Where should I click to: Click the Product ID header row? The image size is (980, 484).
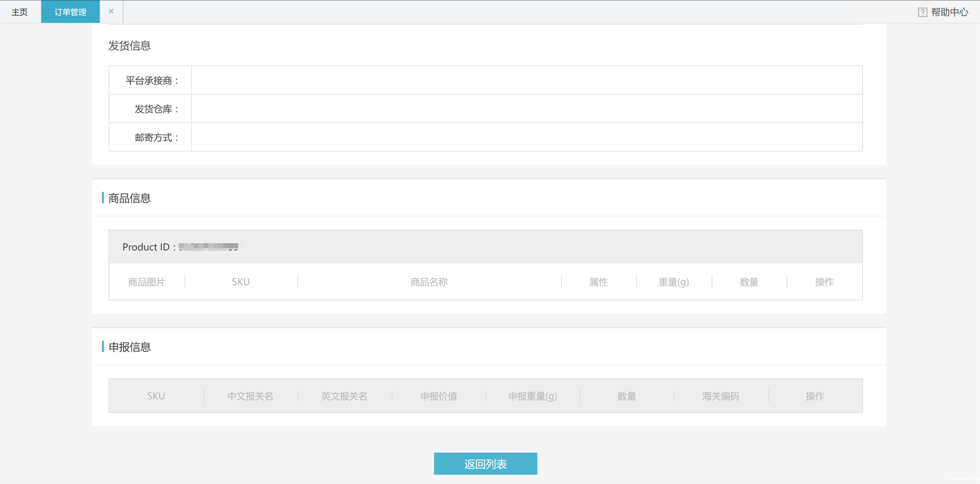pos(485,247)
